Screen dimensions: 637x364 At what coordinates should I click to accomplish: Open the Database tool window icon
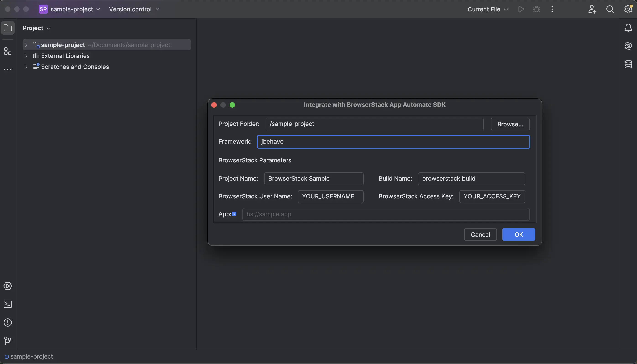coord(628,65)
